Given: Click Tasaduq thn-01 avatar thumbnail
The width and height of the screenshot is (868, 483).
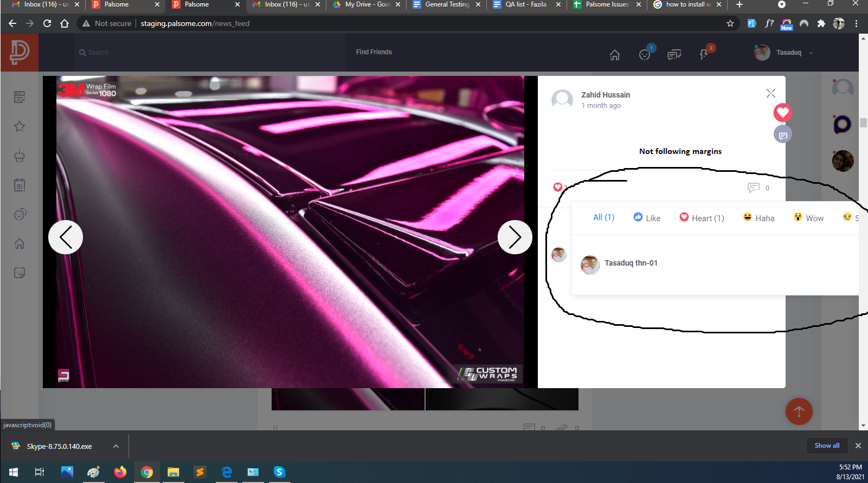Looking at the screenshot, I should 590,265.
